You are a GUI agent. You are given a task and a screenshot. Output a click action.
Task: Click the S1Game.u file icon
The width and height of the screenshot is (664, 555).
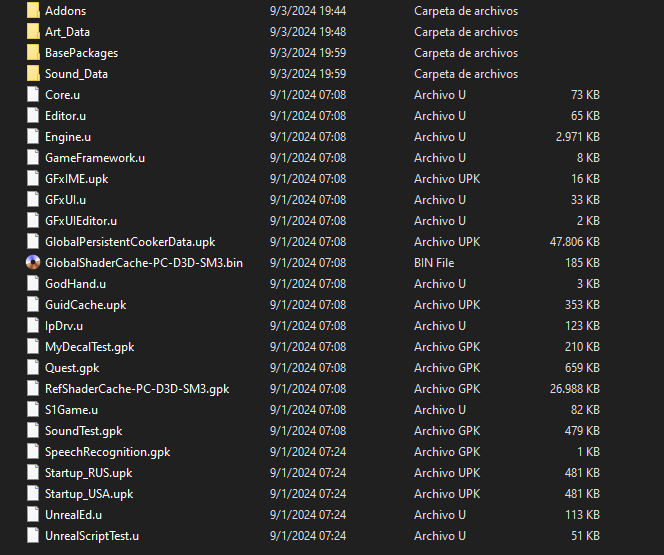[33, 409]
